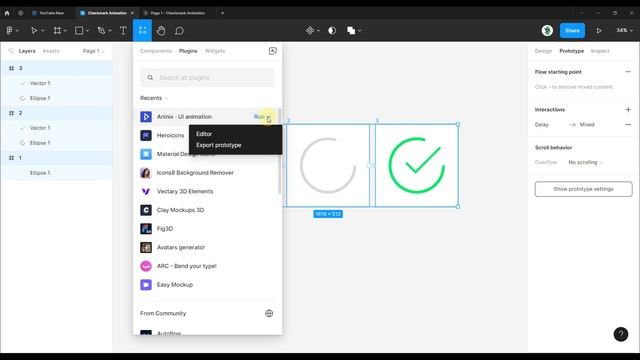Select the Comment tool

[x=179, y=31]
